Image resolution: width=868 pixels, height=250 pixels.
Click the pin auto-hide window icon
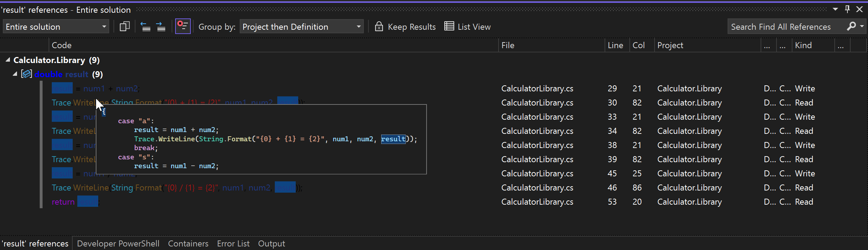coord(847,9)
